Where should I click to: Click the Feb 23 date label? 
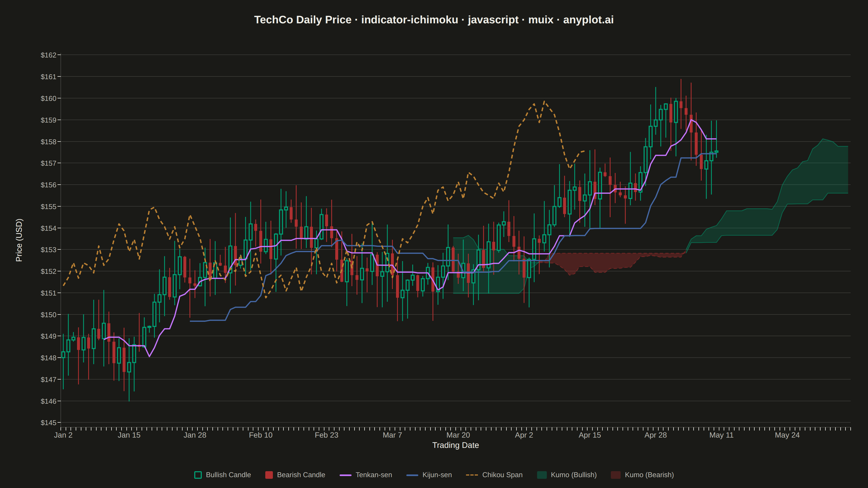click(x=327, y=435)
